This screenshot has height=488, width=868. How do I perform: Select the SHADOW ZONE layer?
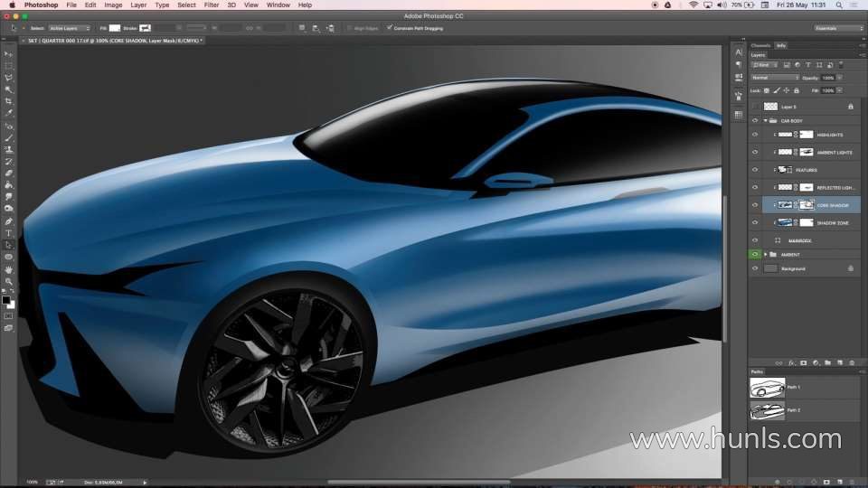point(830,222)
